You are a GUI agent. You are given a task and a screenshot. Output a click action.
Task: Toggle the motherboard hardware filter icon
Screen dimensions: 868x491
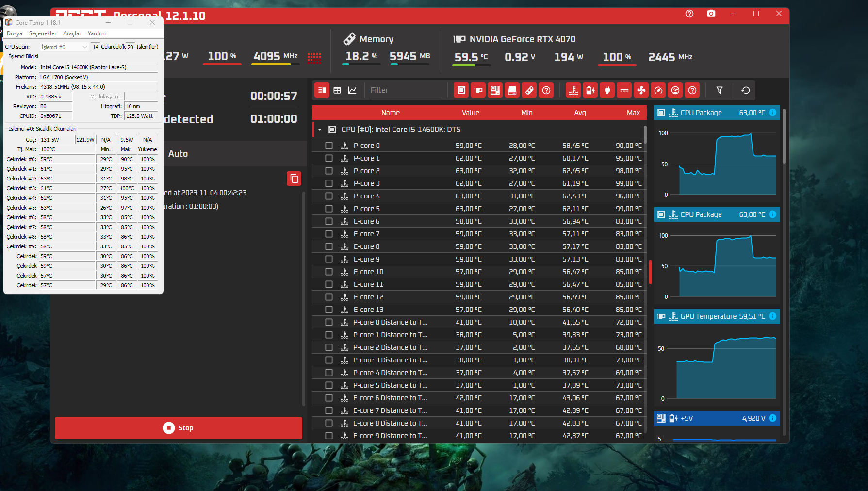click(495, 90)
